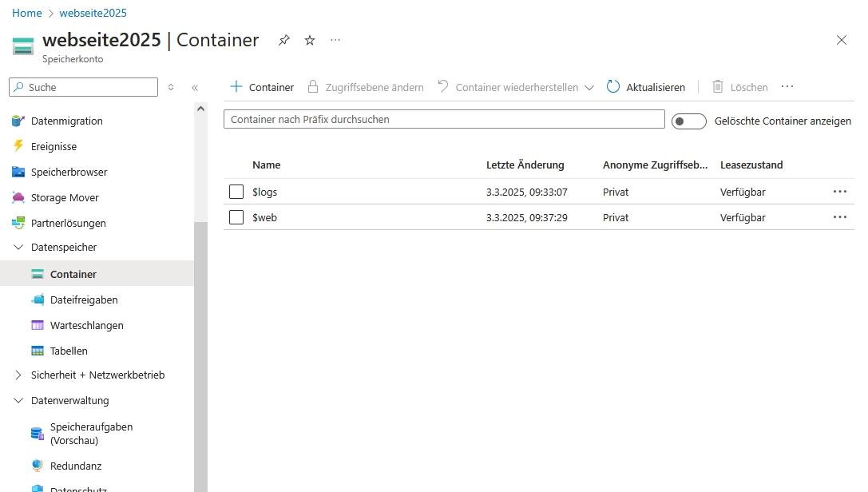Open Speicherbrowser from the sidebar
Screen dimensions: 868x492
click(x=69, y=172)
